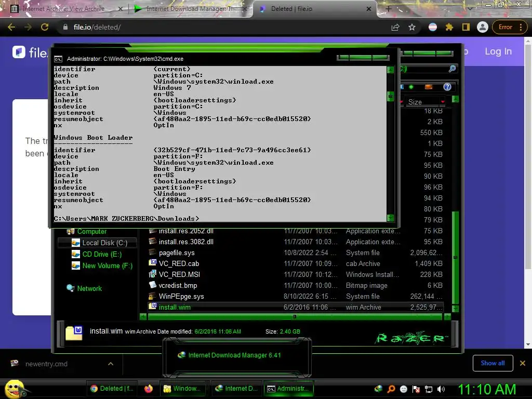532x399 pixels.
Task: Go back using browser back arrow
Action: [11, 27]
